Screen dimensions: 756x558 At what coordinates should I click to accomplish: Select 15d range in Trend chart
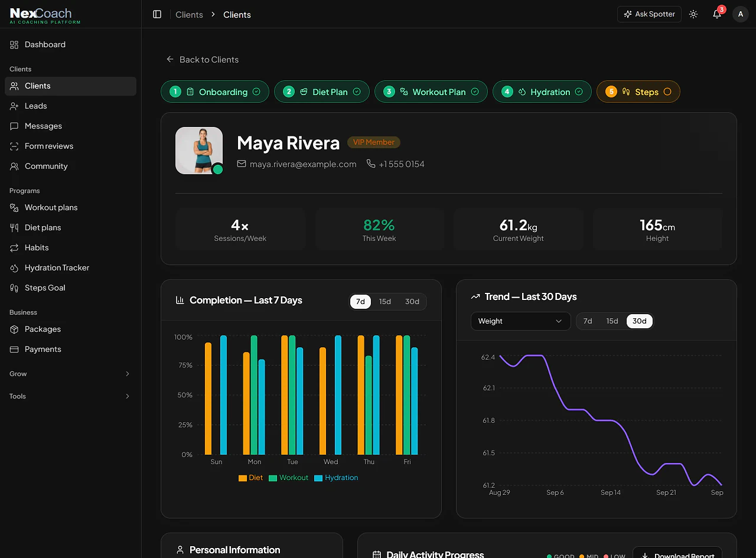point(612,321)
